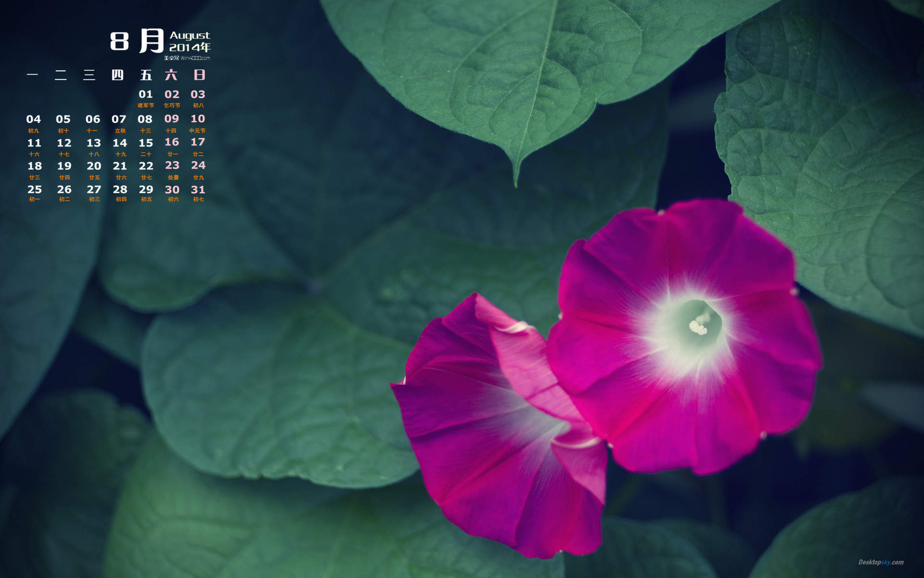
Task: Choose date 14 in the calendar
Action: (120, 143)
